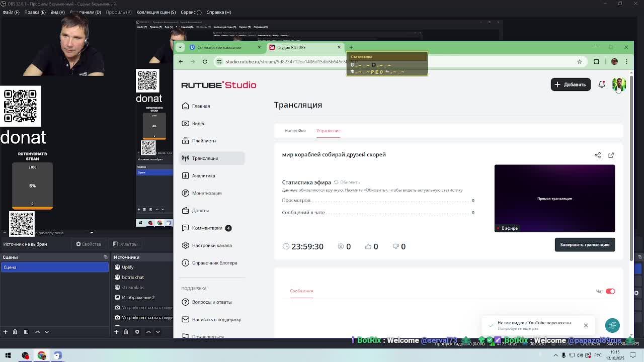644x362 pixels.
Task: Click the Добавить button
Action: click(571, 84)
